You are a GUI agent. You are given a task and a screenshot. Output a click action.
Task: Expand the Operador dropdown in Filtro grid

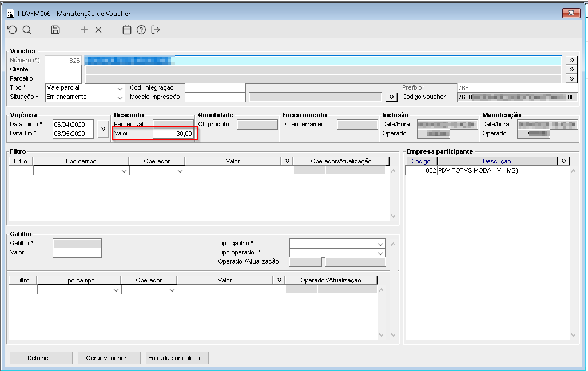[x=180, y=171]
